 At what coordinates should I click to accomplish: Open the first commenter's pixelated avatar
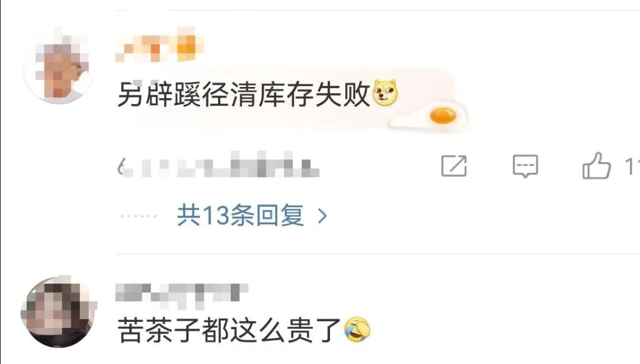click(x=58, y=65)
